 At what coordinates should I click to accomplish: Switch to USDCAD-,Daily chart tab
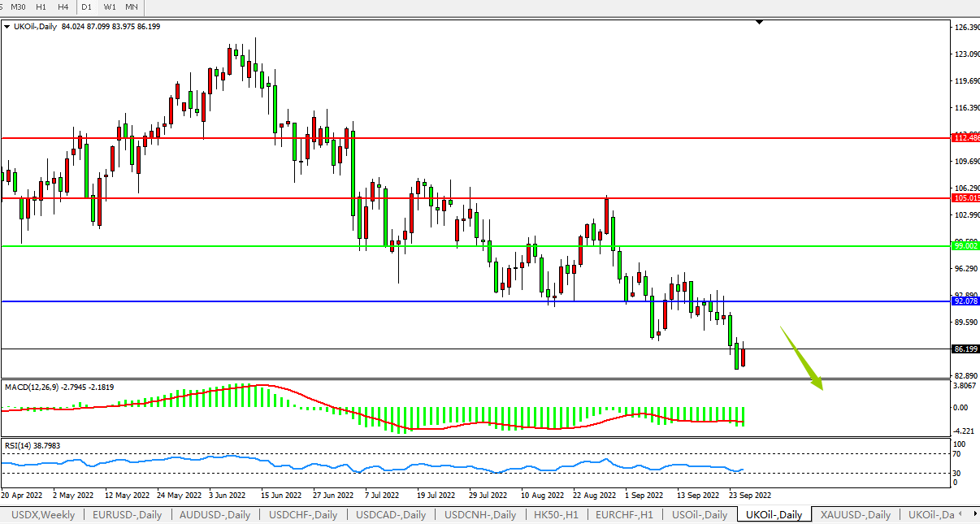391,515
